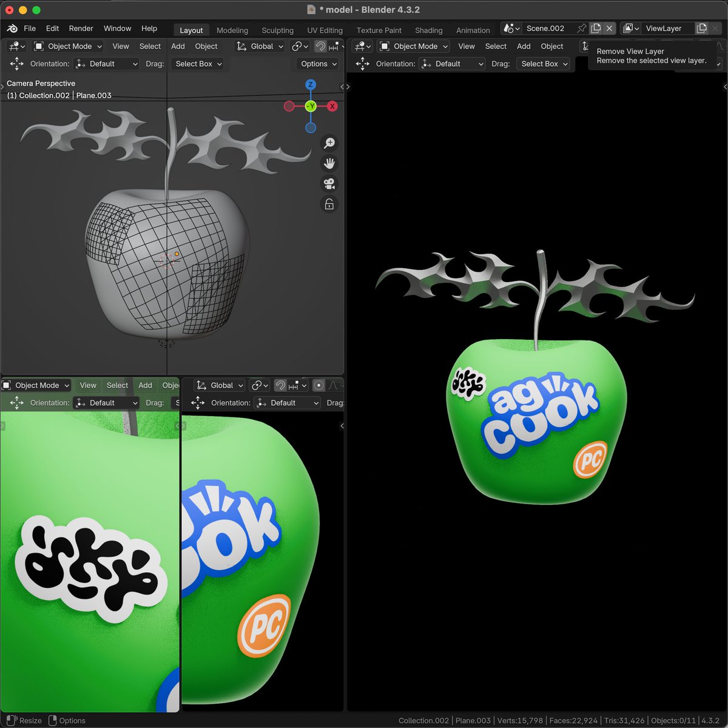The image size is (728, 728).
Task: Click the blue Z axis on navigation gizmo
Action: (x=311, y=85)
